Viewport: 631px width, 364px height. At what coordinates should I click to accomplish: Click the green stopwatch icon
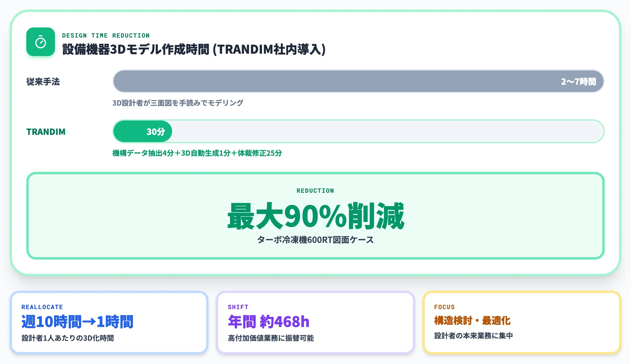pyautogui.click(x=41, y=42)
